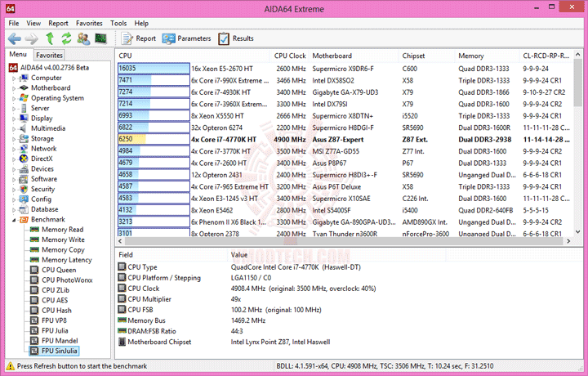Select the Database icon in tree
The height and width of the screenshot is (376, 588).
(24, 209)
